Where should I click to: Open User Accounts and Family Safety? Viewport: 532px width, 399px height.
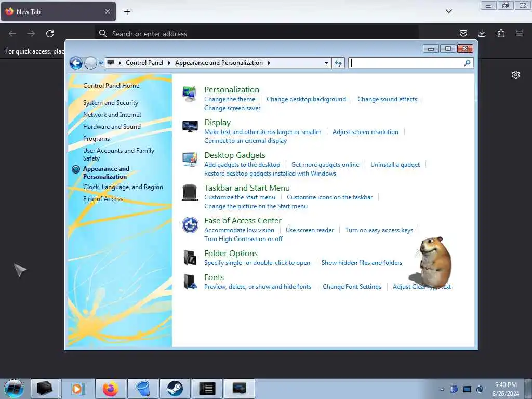click(x=119, y=154)
